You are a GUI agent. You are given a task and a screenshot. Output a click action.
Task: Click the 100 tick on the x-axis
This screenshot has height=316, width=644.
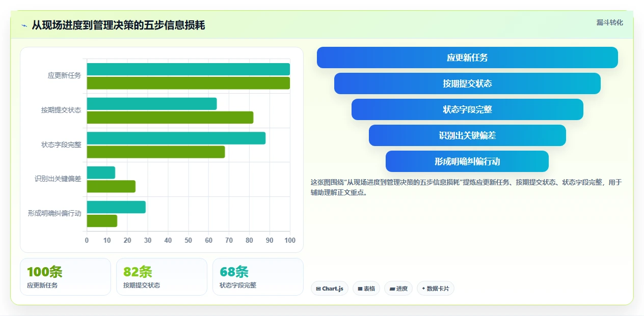[x=290, y=240]
